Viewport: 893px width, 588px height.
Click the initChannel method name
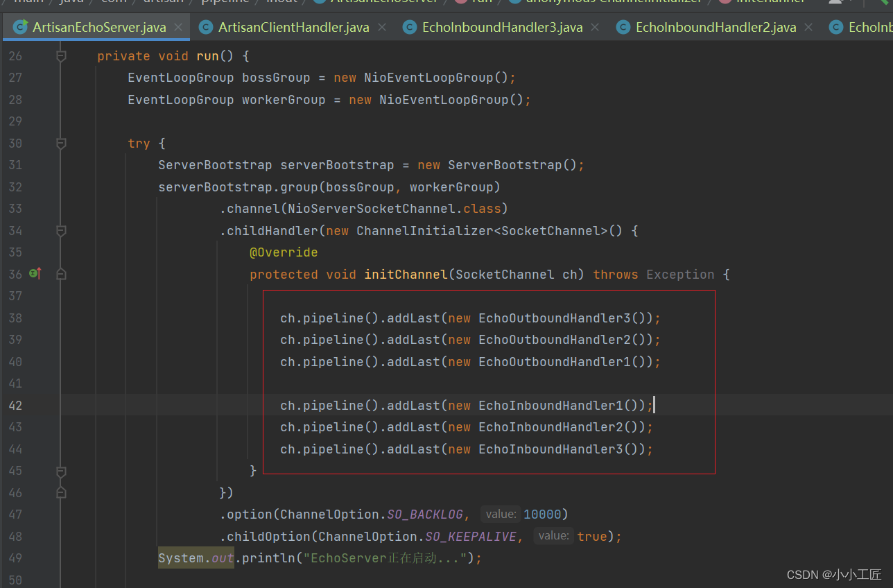tap(406, 275)
